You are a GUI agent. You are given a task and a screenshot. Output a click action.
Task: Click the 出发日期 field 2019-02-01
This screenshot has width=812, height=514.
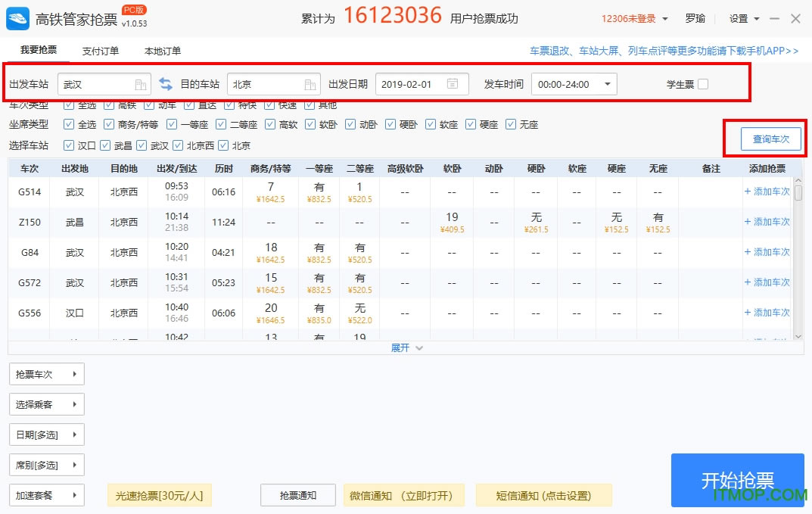coord(422,84)
